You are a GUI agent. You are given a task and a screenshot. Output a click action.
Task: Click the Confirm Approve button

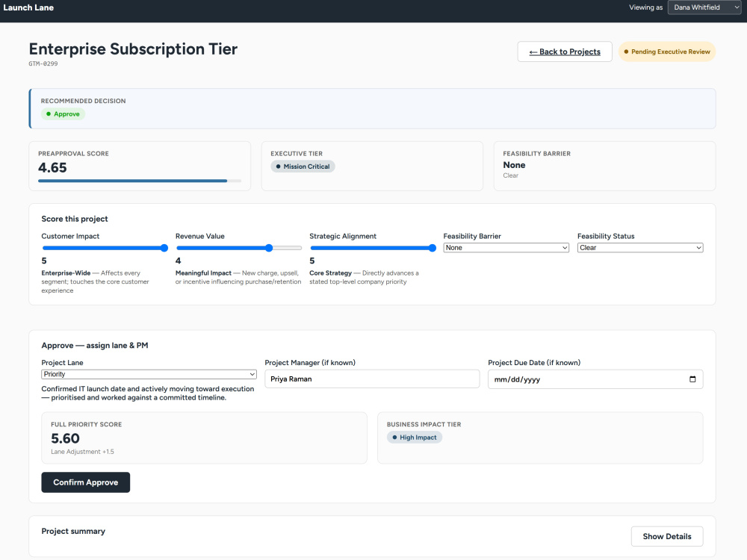(x=86, y=482)
